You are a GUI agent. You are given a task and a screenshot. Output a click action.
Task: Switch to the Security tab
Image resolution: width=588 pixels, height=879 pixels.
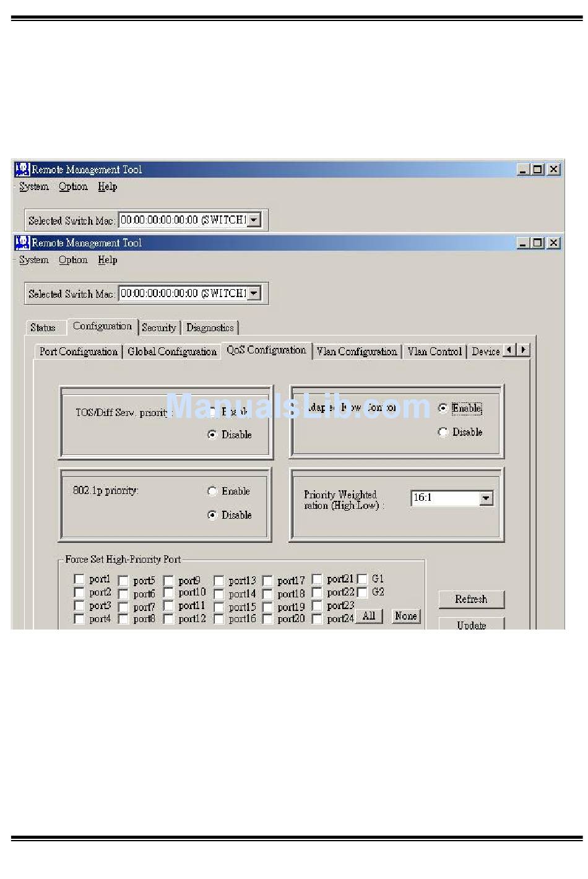tap(159, 327)
